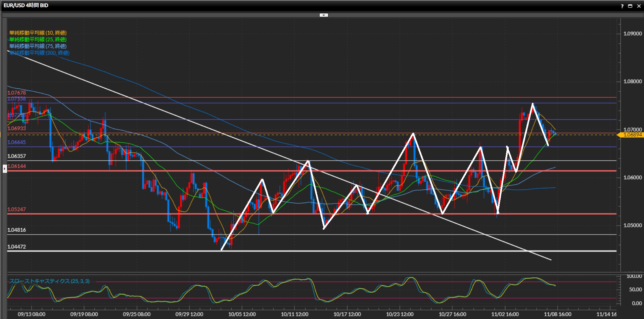This screenshot has height=319, width=644.
Task: Select the 単純移動平均線 (10, 終値) indicator label
Action: [x=38, y=33]
